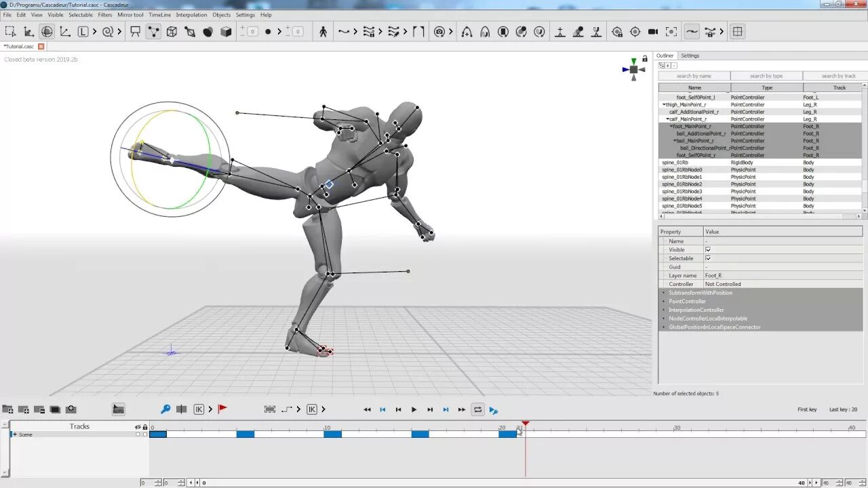
Task: Select the easel view mode icon
Action: click(x=135, y=31)
